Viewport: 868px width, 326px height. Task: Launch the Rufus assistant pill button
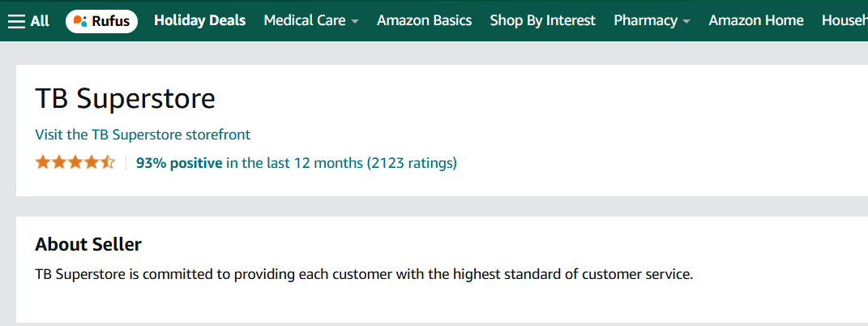pos(102,21)
